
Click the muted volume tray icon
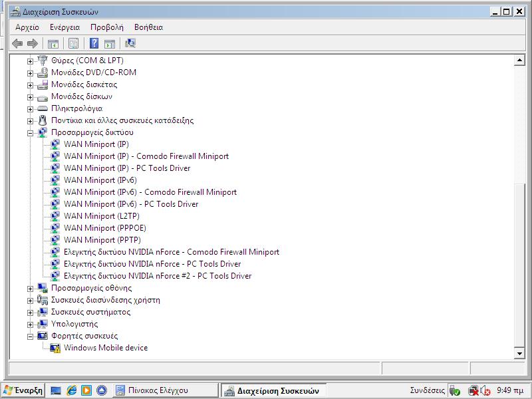[x=485, y=391]
